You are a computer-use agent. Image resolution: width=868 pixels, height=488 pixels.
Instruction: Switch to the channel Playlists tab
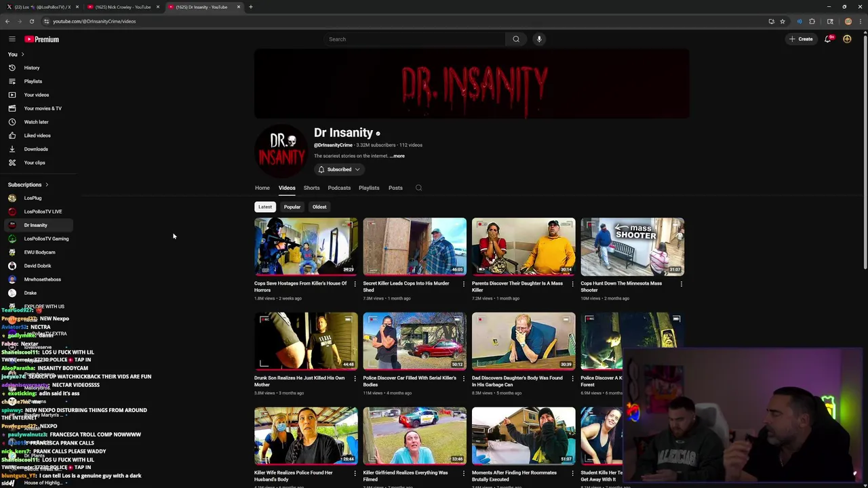pos(369,188)
